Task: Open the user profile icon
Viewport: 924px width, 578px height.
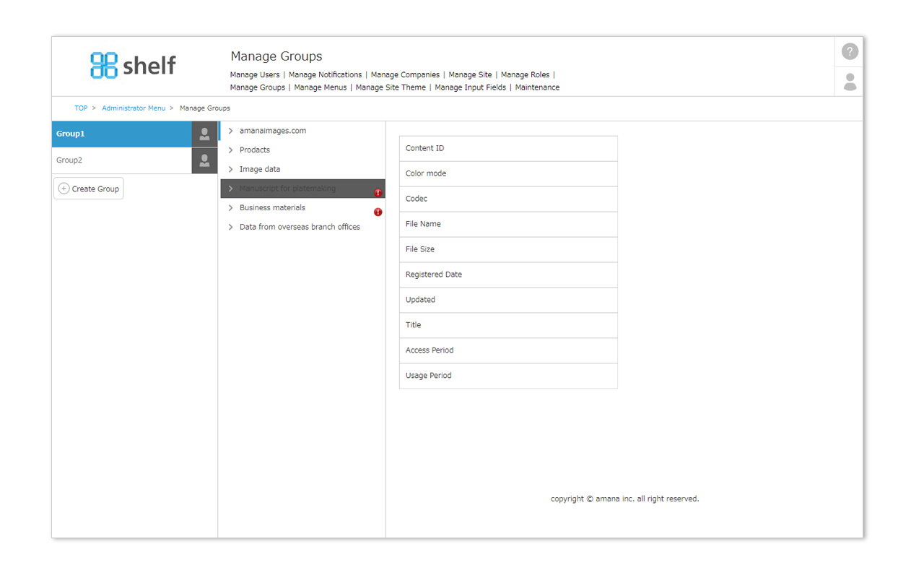Action: [x=850, y=82]
